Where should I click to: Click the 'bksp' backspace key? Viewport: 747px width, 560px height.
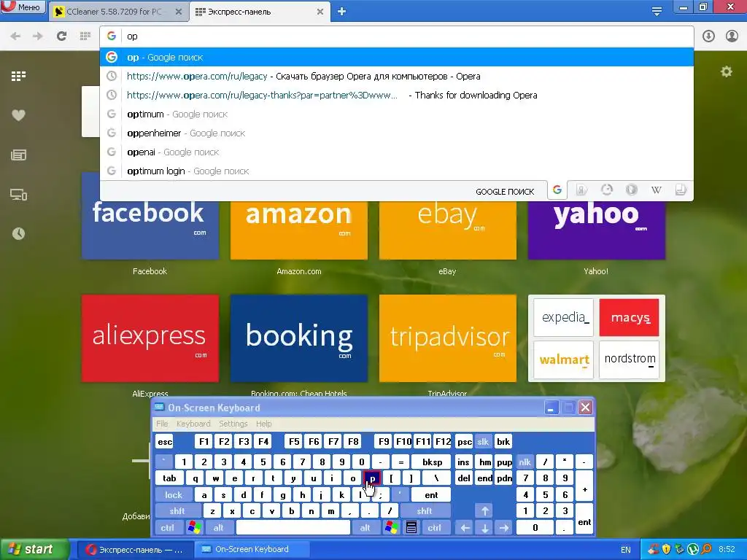432,462
